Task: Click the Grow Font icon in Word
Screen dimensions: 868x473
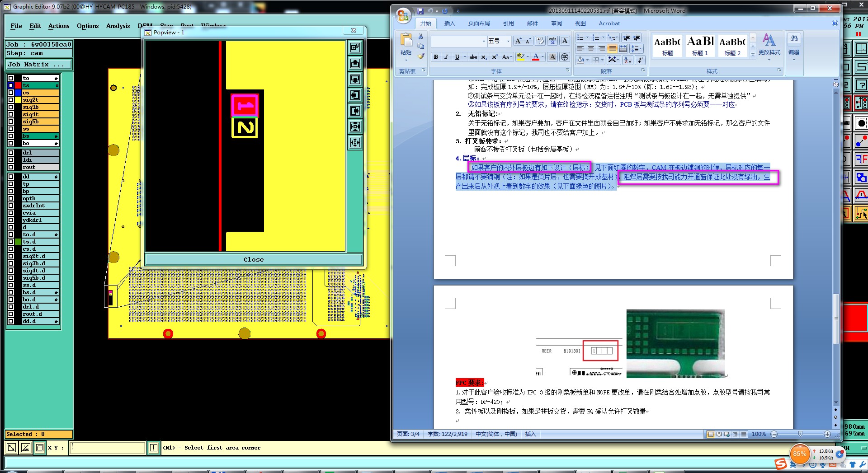Action: coord(518,41)
